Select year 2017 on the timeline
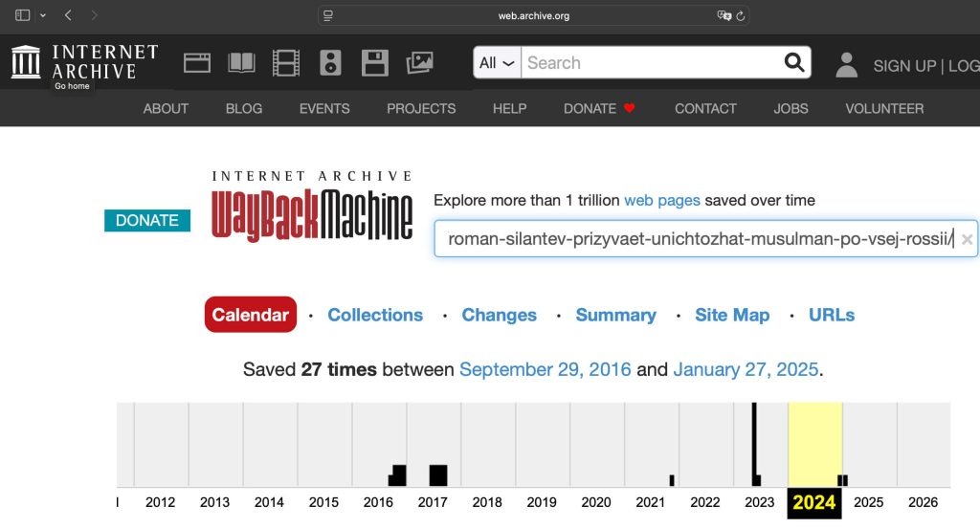Screen dimensions: 980x528 (433, 502)
